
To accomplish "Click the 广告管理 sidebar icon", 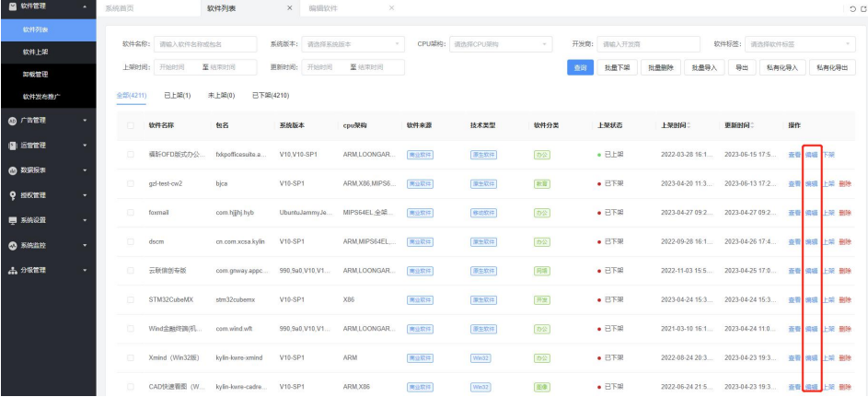I will pyautogui.click(x=12, y=120).
